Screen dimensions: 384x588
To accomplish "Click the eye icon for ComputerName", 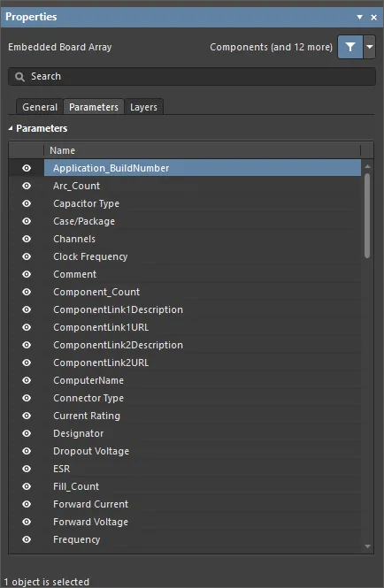I will [x=27, y=380].
